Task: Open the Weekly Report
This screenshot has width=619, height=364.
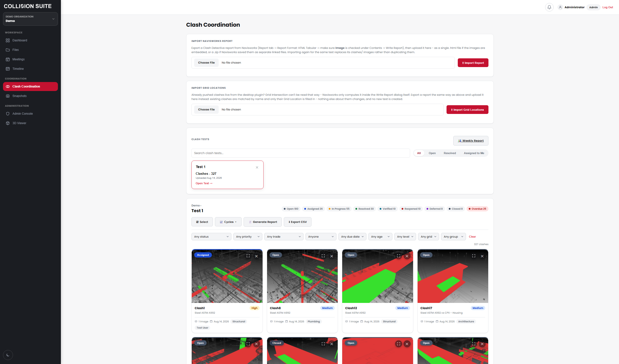Action: [471, 141]
